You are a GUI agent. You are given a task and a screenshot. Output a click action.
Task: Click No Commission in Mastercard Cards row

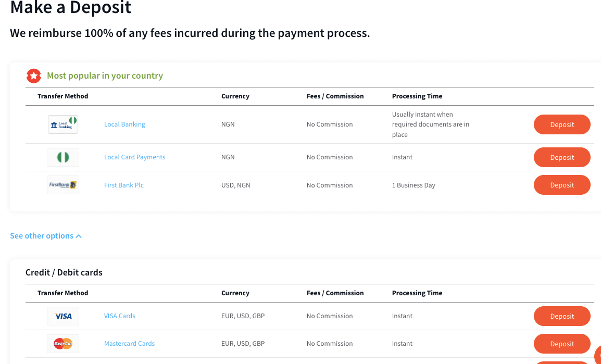click(330, 343)
